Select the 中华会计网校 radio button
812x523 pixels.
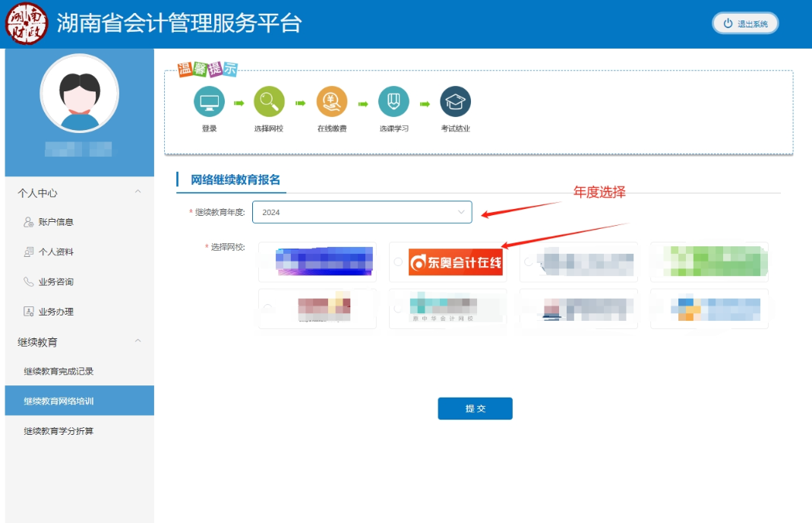398,308
